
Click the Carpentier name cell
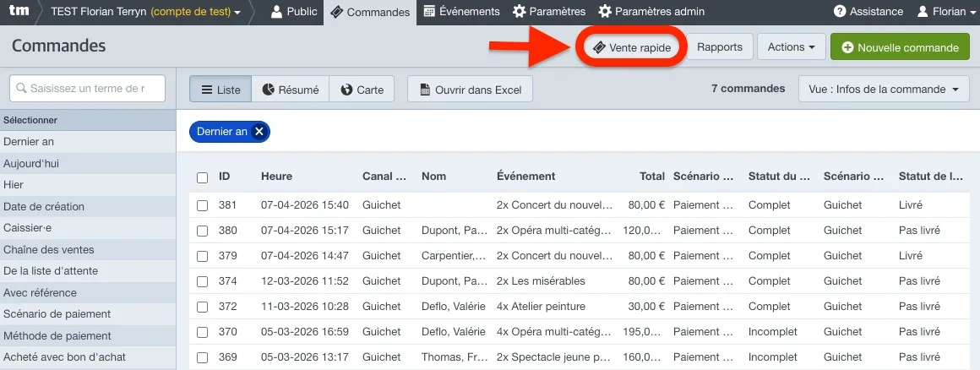point(455,256)
